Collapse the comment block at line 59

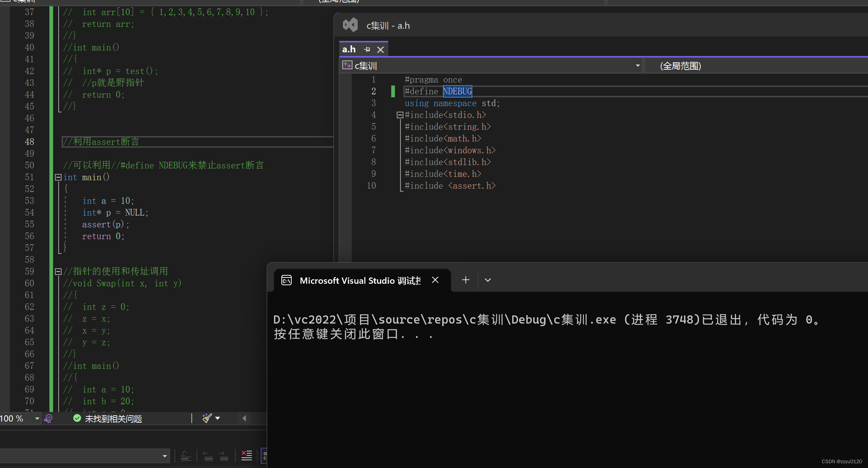(57, 271)
